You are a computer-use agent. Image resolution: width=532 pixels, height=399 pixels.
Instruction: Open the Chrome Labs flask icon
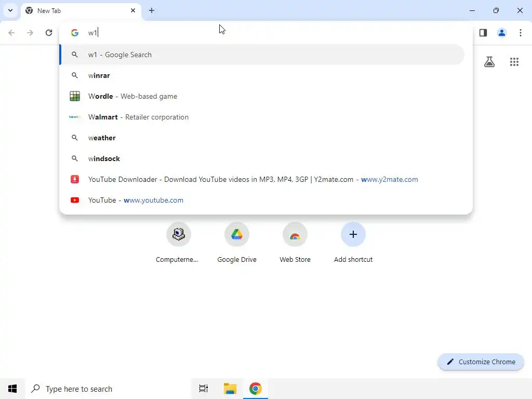coord(489,62)
